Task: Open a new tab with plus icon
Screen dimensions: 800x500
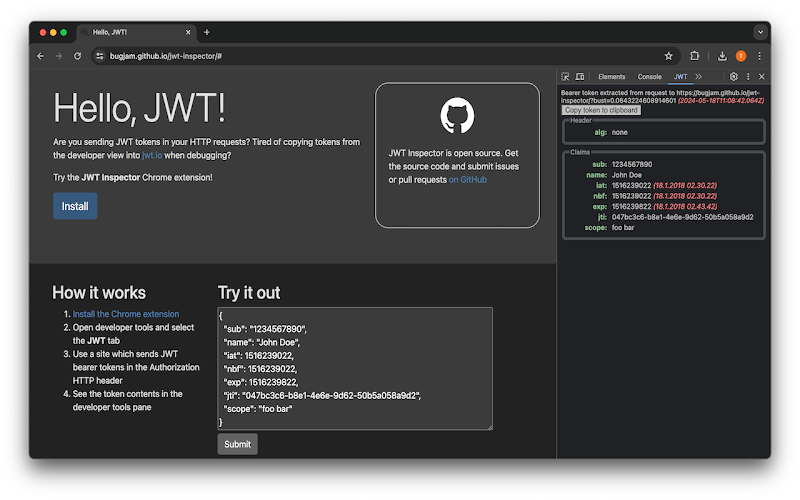Action: [207, 32]
